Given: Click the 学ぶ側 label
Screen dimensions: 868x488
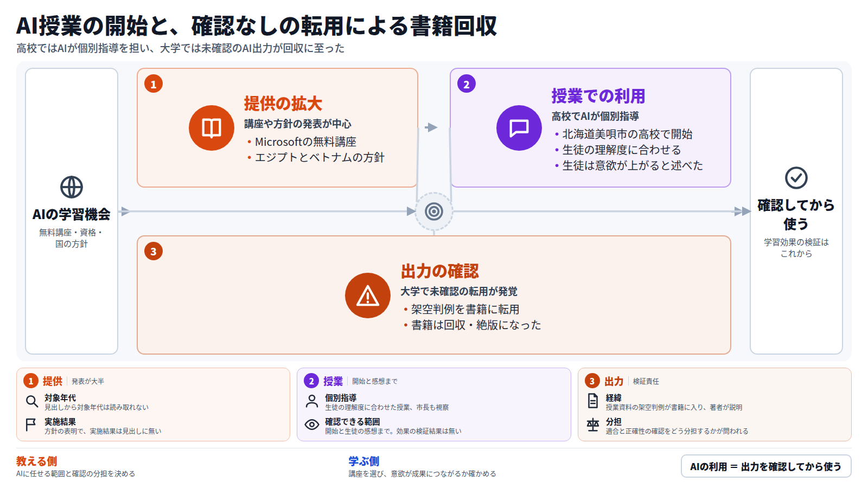Looking at the screenshot, I should pyautogui.click(x=364, y=461).
